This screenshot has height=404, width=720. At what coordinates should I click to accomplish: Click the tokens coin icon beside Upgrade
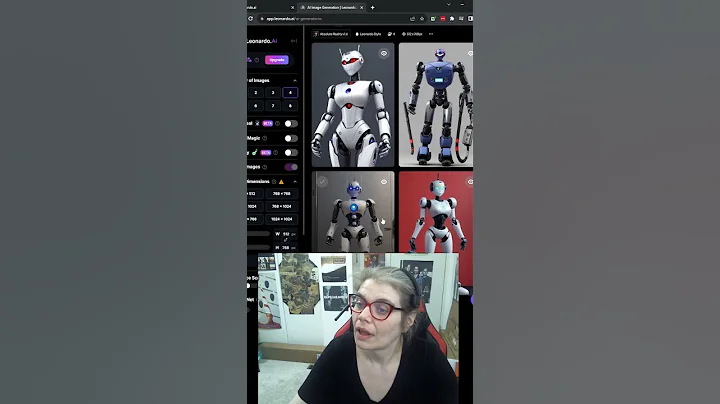click(249, 60)
